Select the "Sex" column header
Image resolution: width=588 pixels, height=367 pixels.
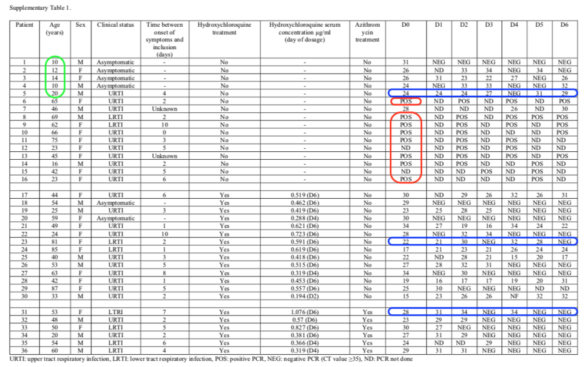[x=81, y=25]
